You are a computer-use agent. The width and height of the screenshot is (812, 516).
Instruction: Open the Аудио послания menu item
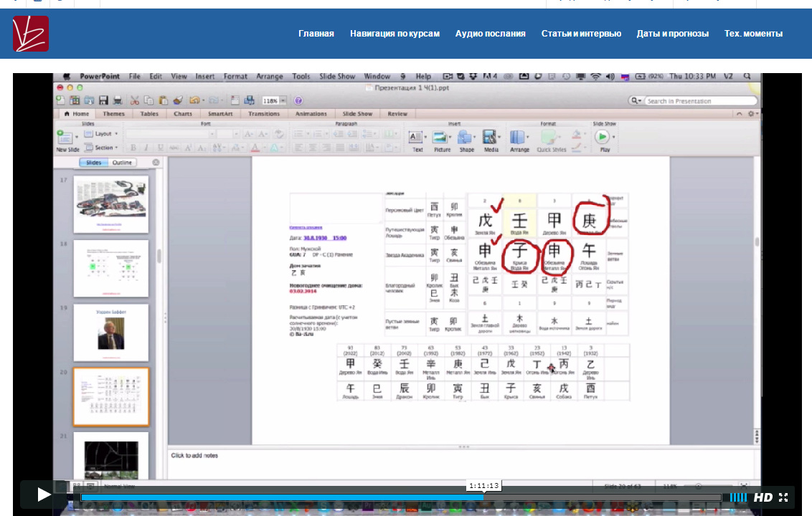click(490, 34)
